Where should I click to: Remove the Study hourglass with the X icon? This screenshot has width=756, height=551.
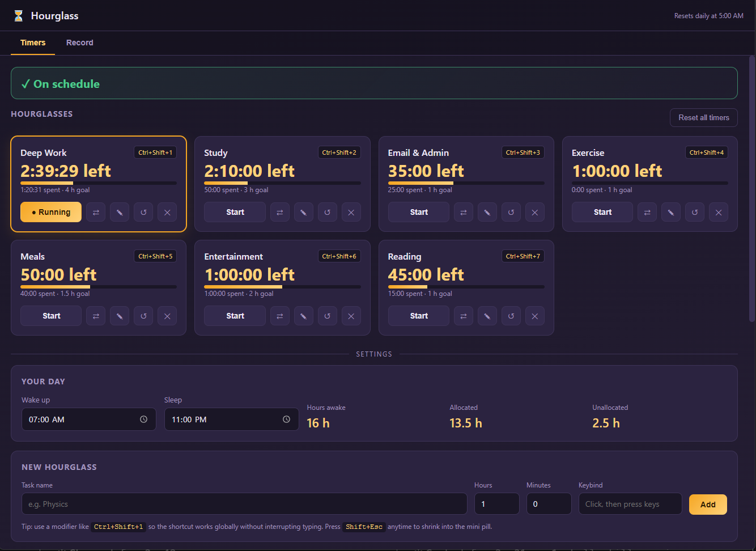pyautogui.click(x=351, y=213)
